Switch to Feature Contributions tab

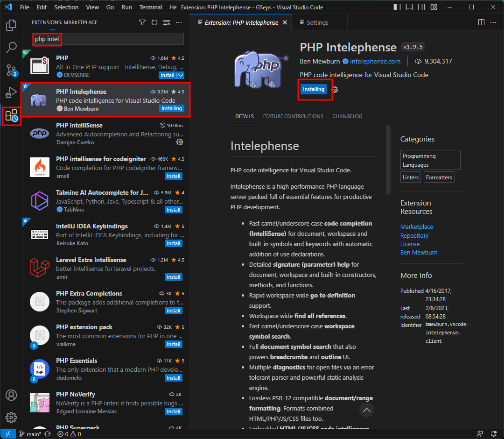click(x=293, y=116)
